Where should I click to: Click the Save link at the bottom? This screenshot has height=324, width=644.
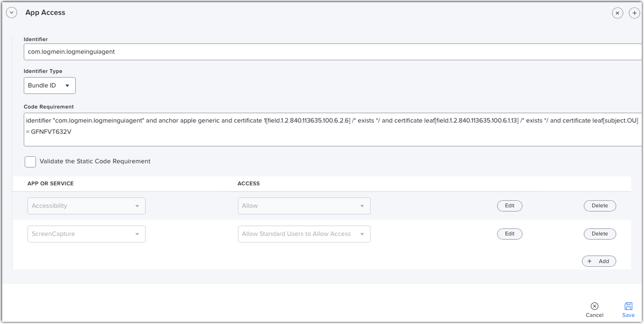(x=628, y=315)
